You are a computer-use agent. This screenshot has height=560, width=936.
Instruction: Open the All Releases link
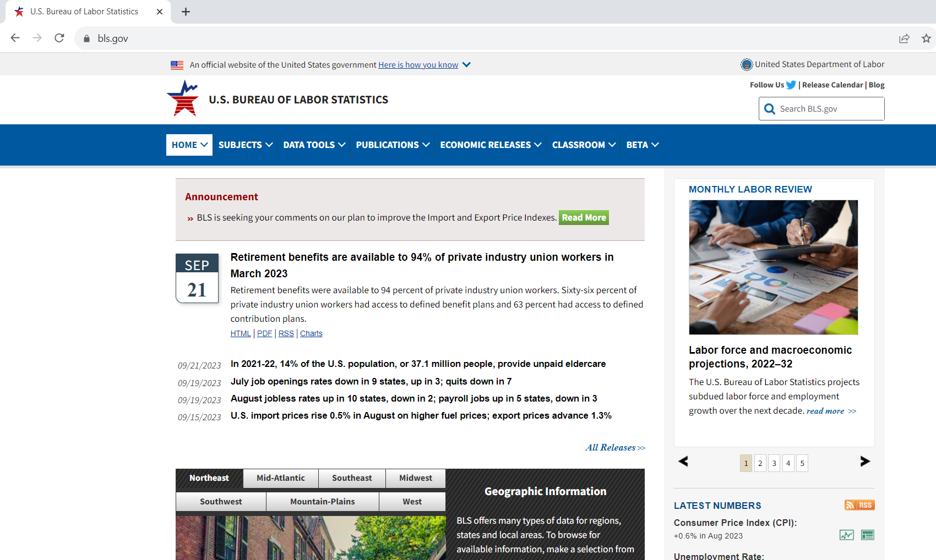[x=614, y=448]
